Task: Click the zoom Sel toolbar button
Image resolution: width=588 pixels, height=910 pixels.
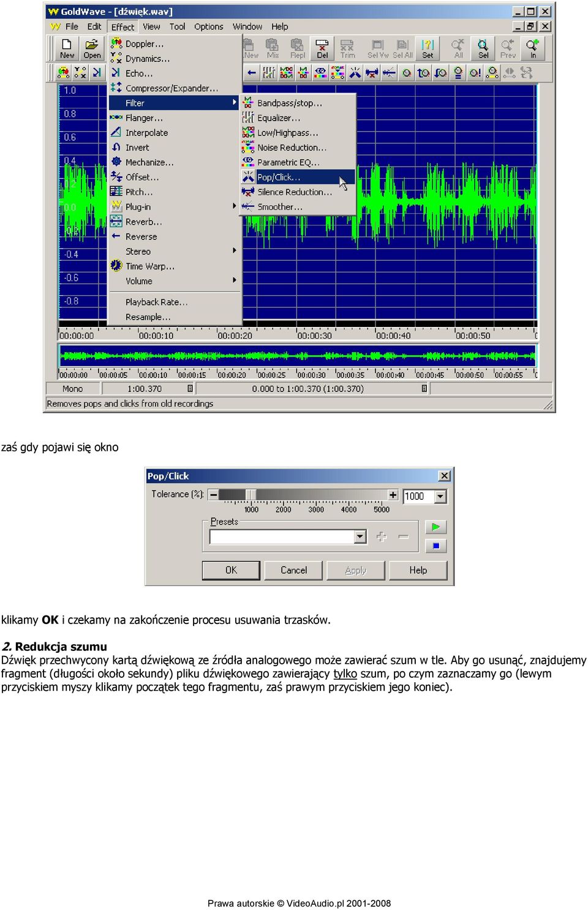Action: click(483, 48)
